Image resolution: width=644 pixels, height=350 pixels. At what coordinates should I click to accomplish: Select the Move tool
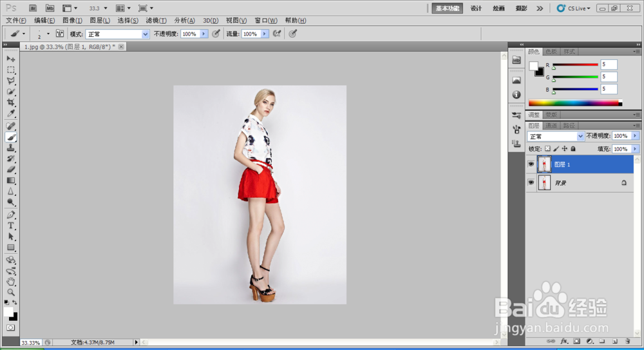click(11, 59)
